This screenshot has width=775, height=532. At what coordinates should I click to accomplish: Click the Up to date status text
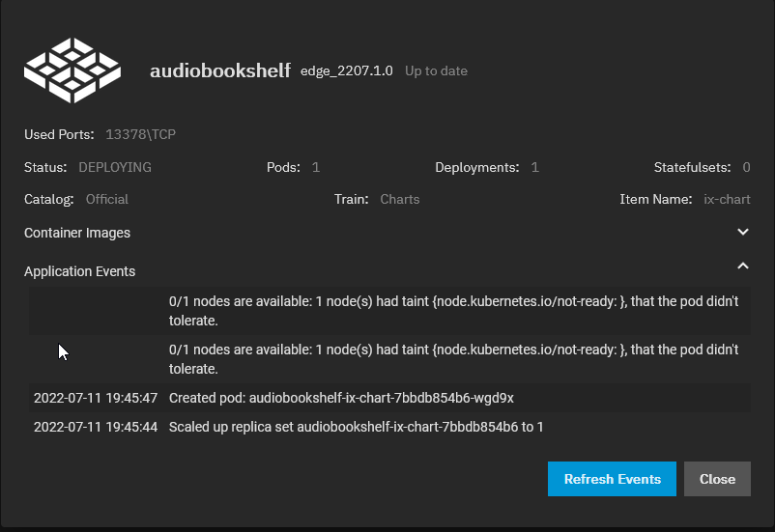click(x=436, y=70)
